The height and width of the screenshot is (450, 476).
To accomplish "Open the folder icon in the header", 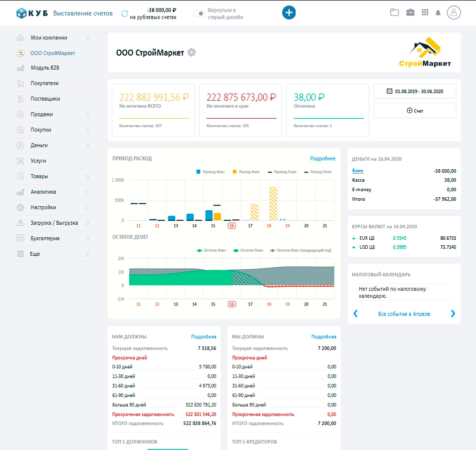I will point(396,12).
